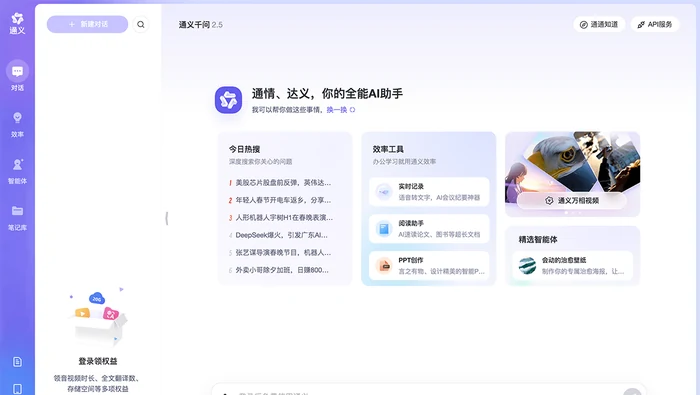Open hot search item 年轻人春节开电车返乡
This screenshot has height=395, width=700.
pyautogui.click(x=280, y=200)
